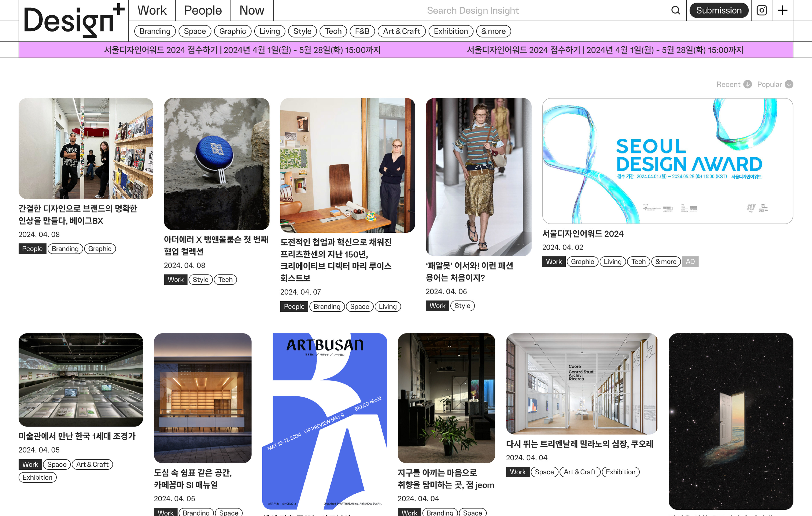This screenshot has width=812, height=516.
Task: Open the runway fashion model thumbnail
Action: (x=479, y=177)
